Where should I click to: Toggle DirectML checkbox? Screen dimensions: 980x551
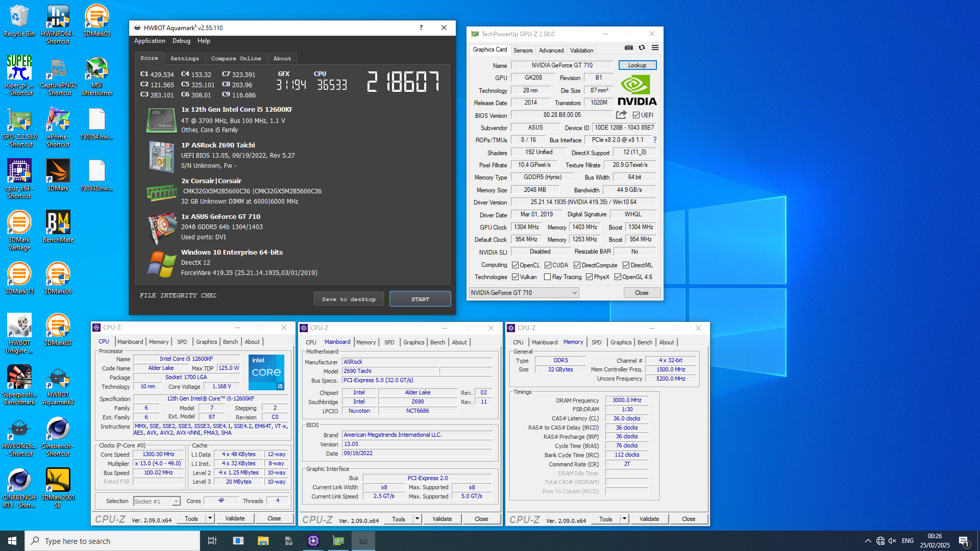[x=626, y=265]
